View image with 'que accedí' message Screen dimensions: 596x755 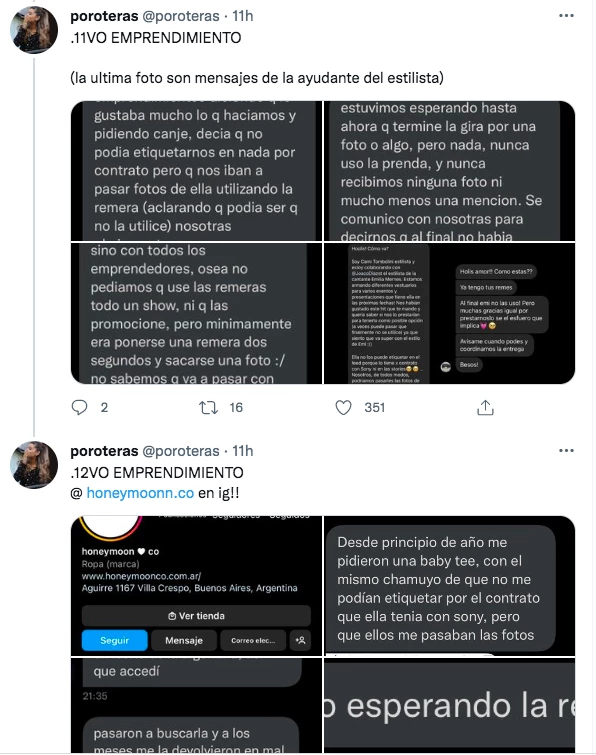point(196,705)
